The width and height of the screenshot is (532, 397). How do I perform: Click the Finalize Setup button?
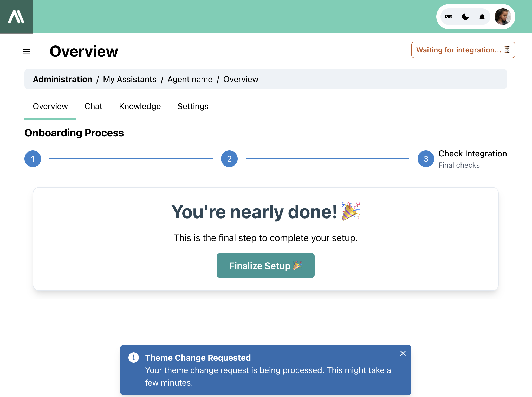266,266
